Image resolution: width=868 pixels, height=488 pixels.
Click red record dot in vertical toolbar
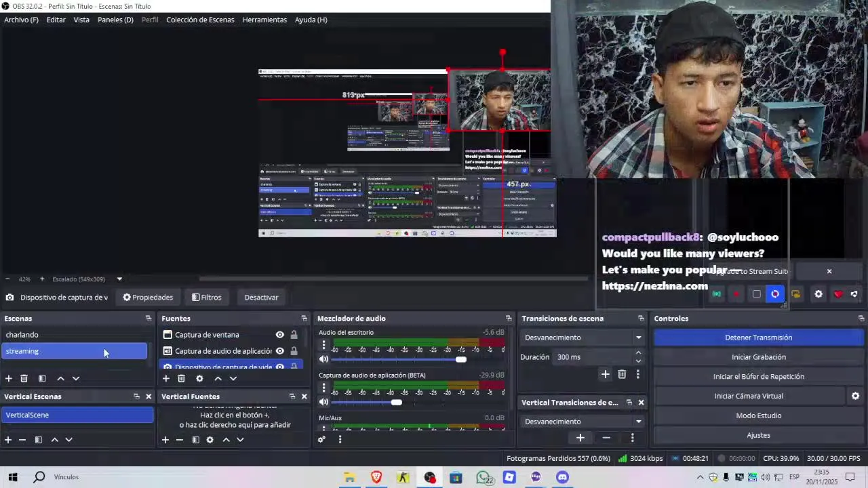tap(736, 294)
